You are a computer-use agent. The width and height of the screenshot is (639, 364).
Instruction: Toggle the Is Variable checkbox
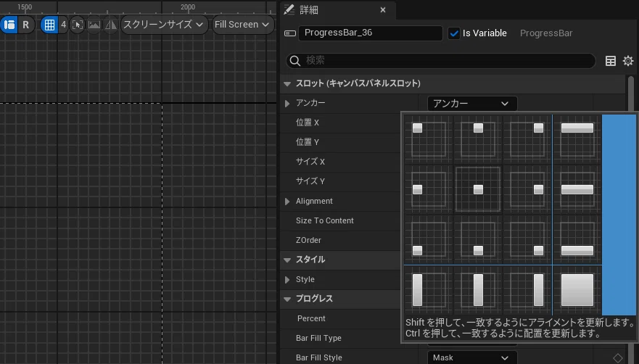pyautogui.click(x=453, y=33)
